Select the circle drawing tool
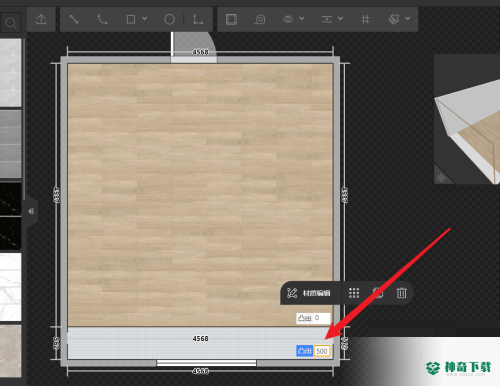This screenshot has width=500, height=386. click(x=169, y=19)
